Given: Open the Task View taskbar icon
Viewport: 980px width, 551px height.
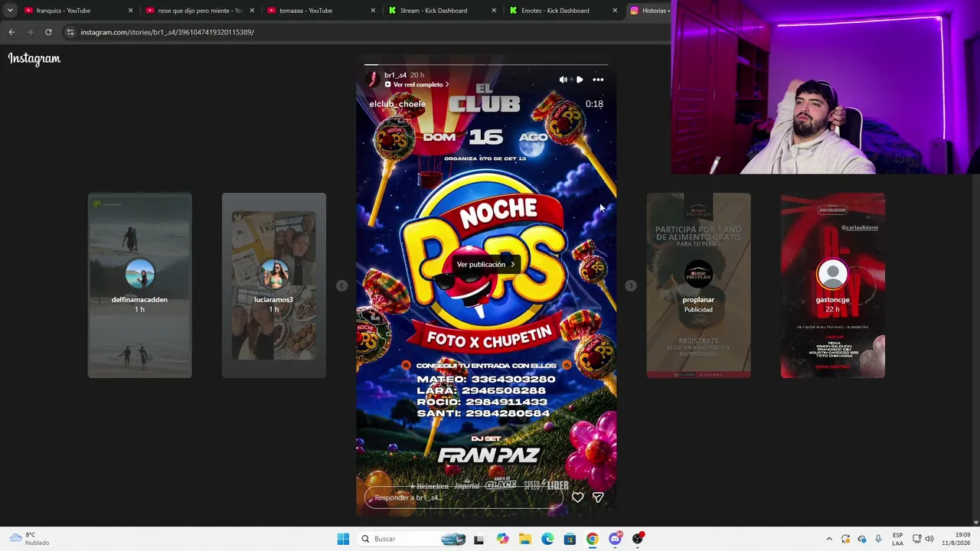Looking at the screenshot, I should tap(479, 539).
